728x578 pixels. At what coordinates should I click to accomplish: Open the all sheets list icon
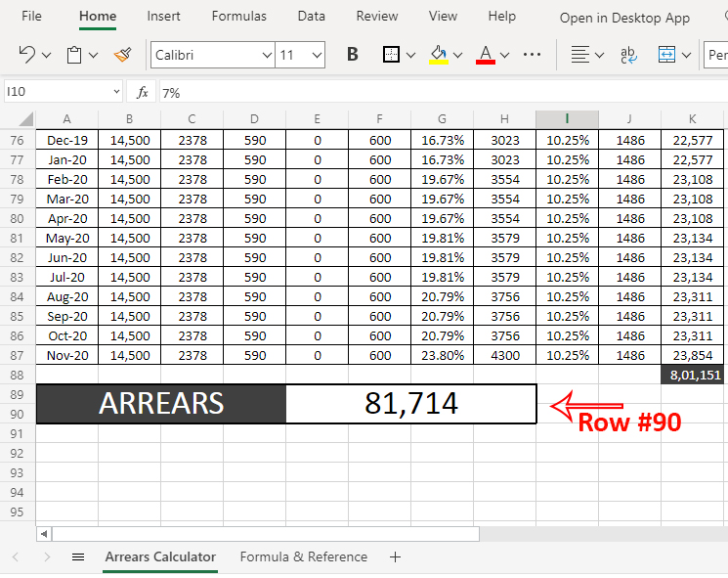coord(78,557)
